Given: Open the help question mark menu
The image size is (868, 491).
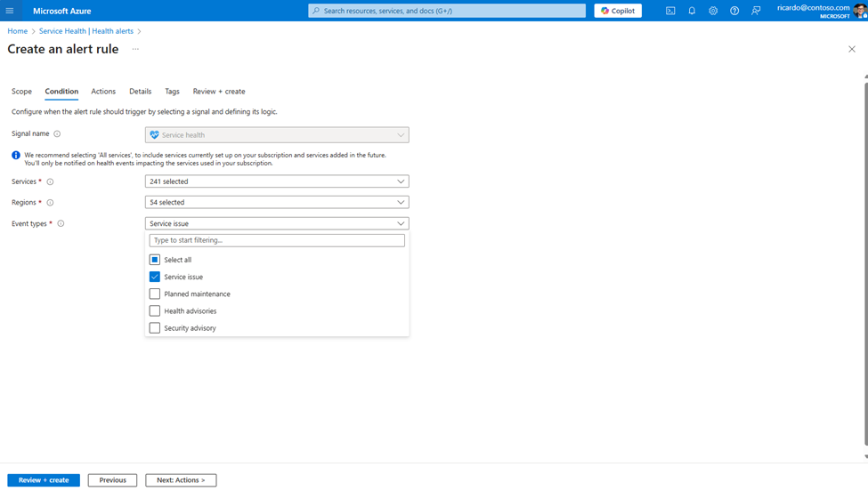Looking at the screenshot, I should pos(734,11).
